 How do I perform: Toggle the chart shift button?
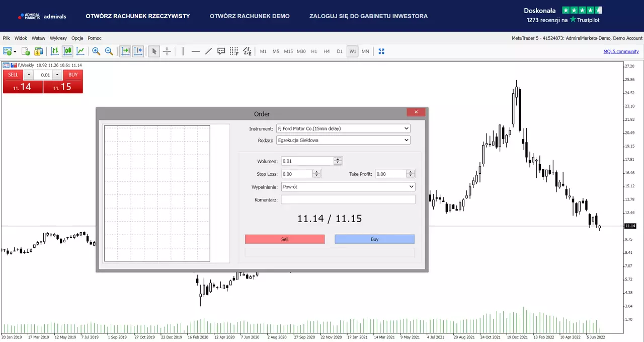pyautogui.click(x=138, y=51)
